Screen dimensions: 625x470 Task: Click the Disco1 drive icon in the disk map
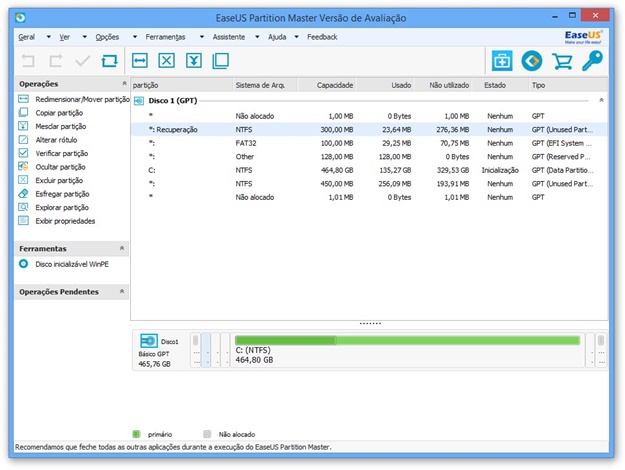[x=149, y=341]
